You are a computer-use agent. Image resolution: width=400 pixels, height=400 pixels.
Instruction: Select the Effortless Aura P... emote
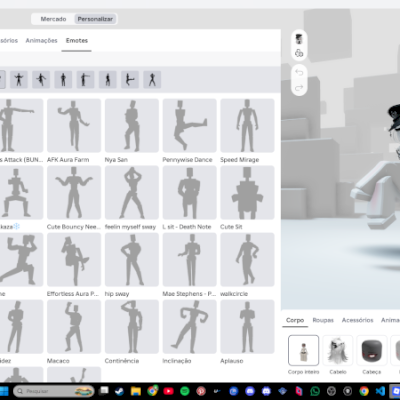[x=74, y=259]
